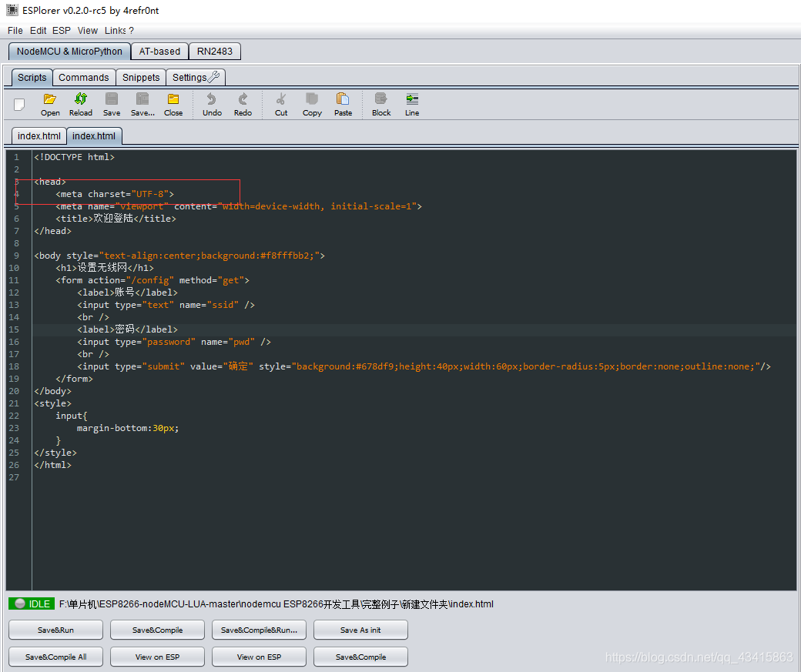Tick the checkbox beside the Open icon

17,104
